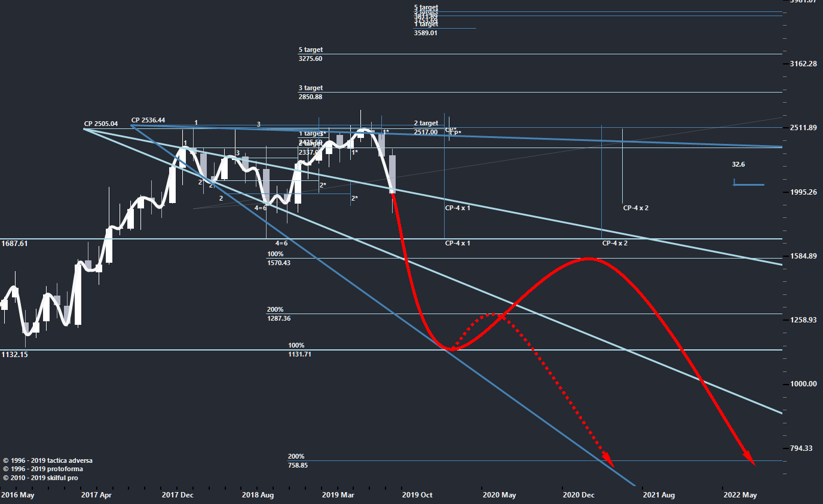Click the solid red projection arrowhead
The image size is (823, 504).
(x=750, y=460)
